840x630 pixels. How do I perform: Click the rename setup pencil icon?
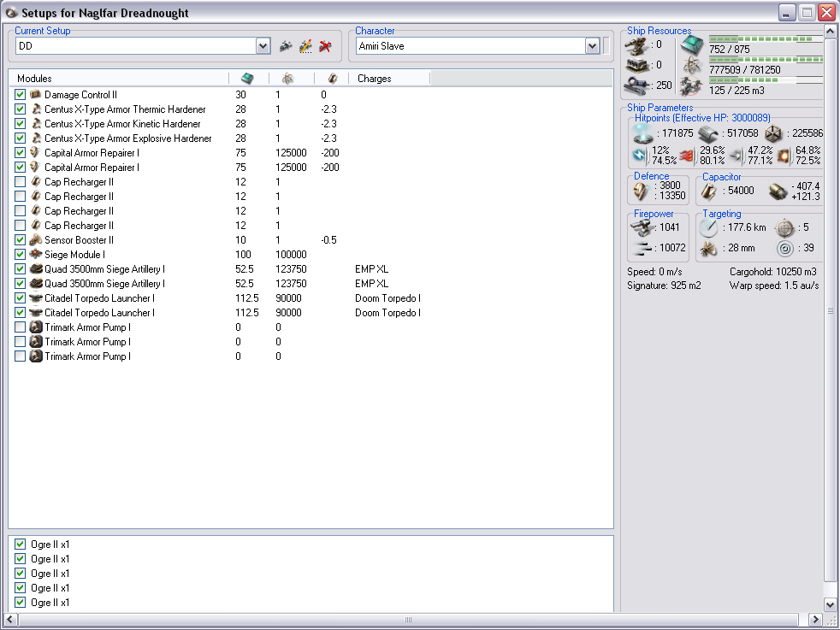(306, 46)
